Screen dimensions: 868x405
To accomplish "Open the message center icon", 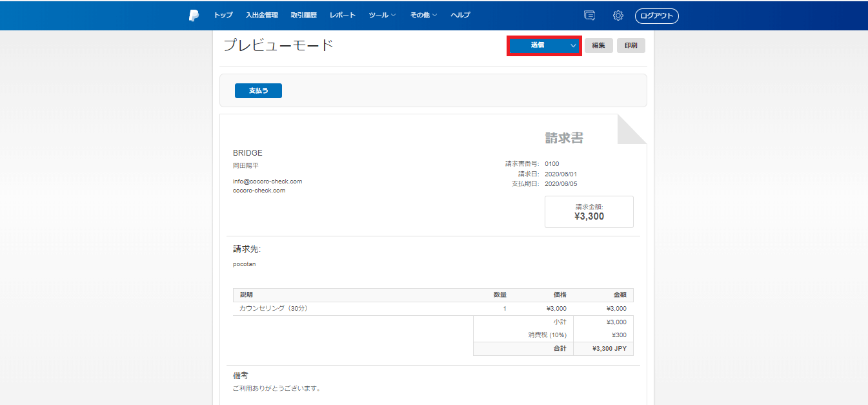I will (x=589, y=16).
